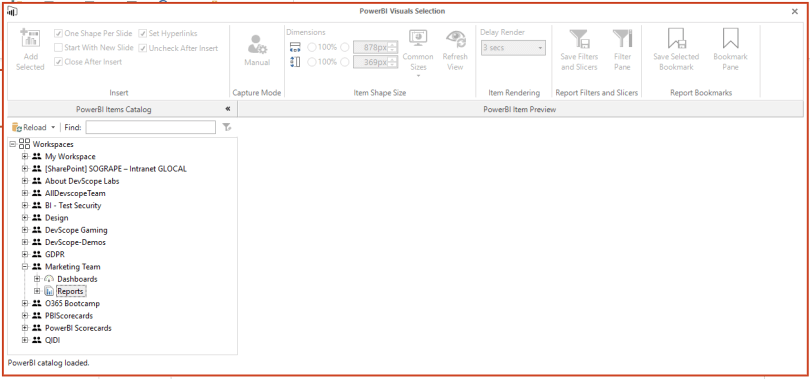Expand the About DevScope Labs node

coord(24,181)
